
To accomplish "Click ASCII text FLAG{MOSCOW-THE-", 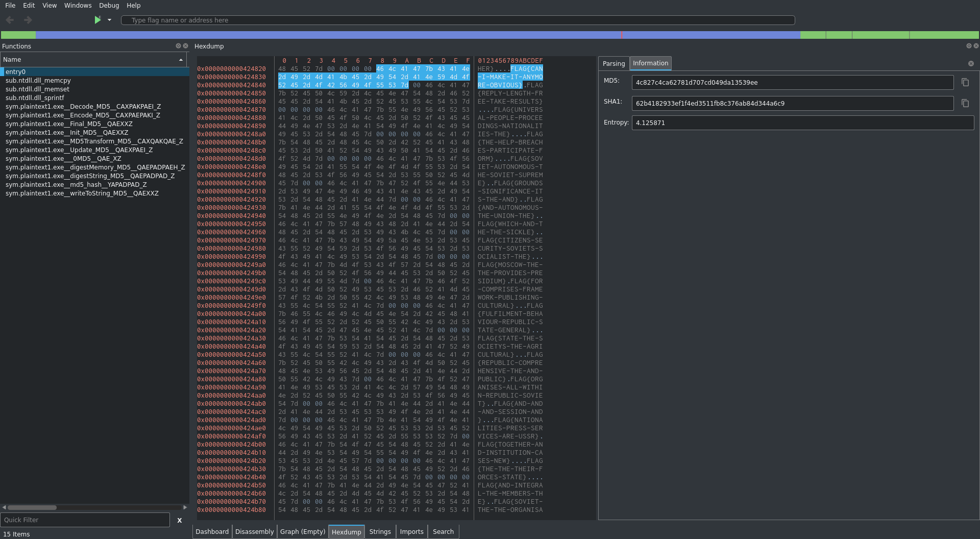I will click(x=510, y=265).
